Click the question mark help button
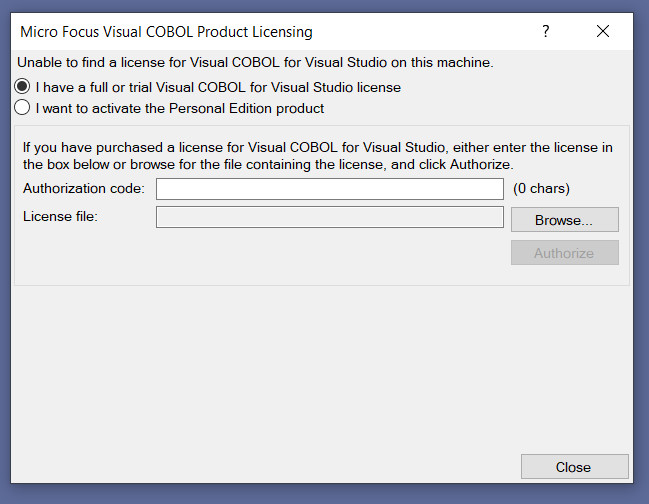This screenshot has width=649, height=504. 546,31
